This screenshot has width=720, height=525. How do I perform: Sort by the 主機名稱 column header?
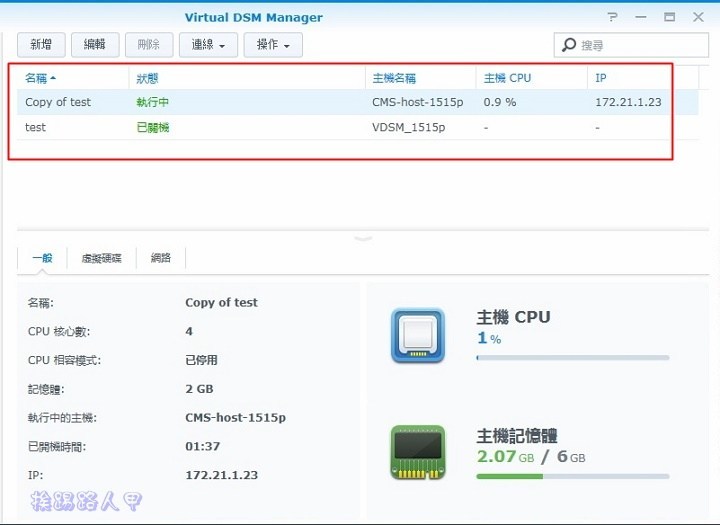421,78
